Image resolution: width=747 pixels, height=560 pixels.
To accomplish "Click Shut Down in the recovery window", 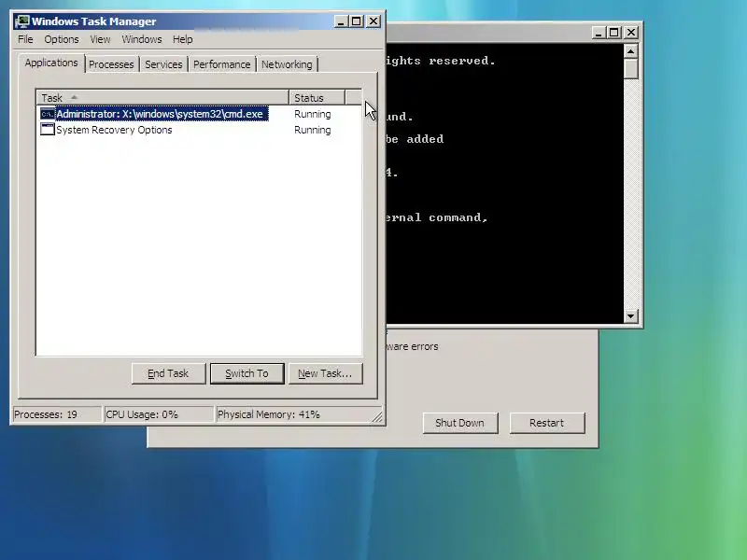I will (x=459, y=423).
